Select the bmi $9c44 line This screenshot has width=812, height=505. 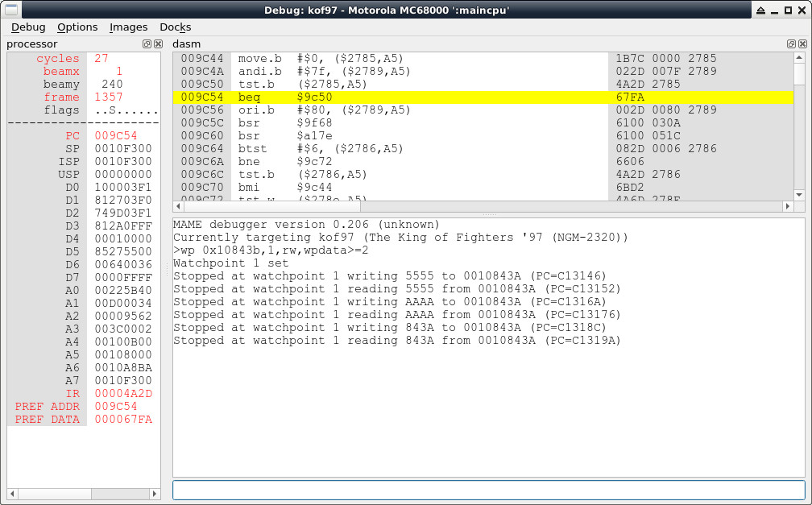(483, 187)
